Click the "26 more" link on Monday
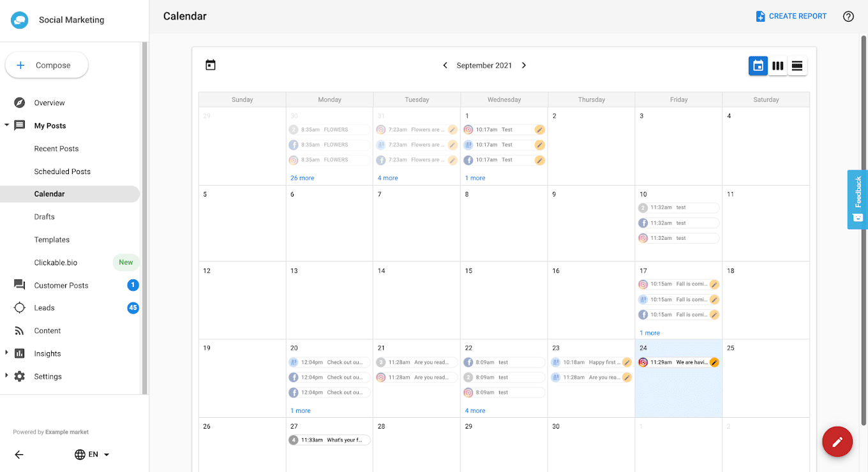Viewport: 868px width, 472px height. pos(302,178)
